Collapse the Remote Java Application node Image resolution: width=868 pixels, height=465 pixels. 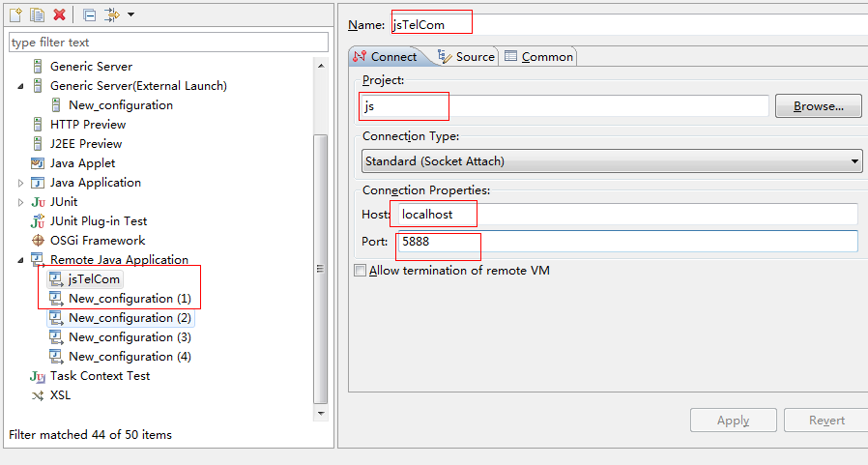point(20,260)
